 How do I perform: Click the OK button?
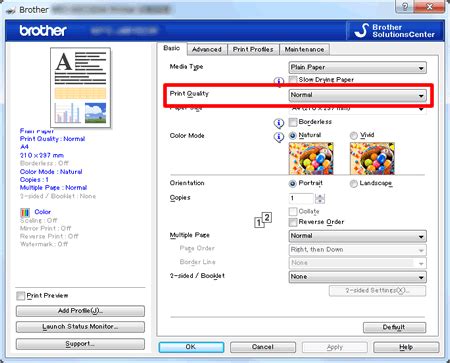click(191, 347)
